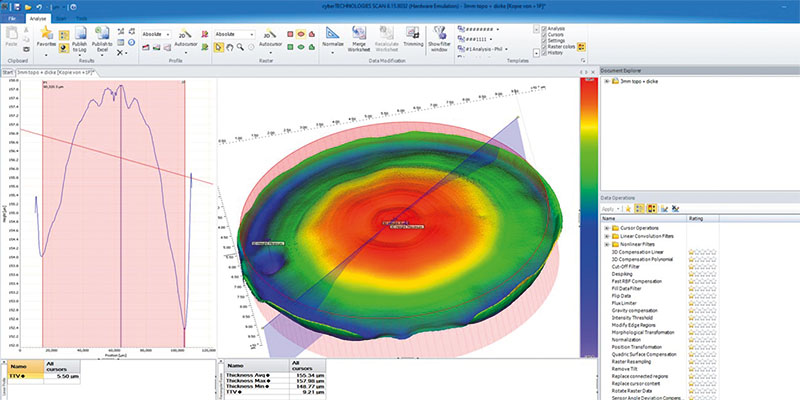Click the Trimming tool
Viewport: 800px width, 400px height.
click(413, 37)
